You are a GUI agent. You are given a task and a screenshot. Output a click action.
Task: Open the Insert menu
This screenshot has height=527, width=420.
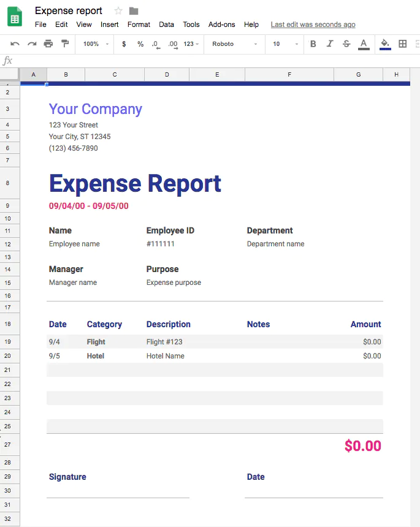110,25
